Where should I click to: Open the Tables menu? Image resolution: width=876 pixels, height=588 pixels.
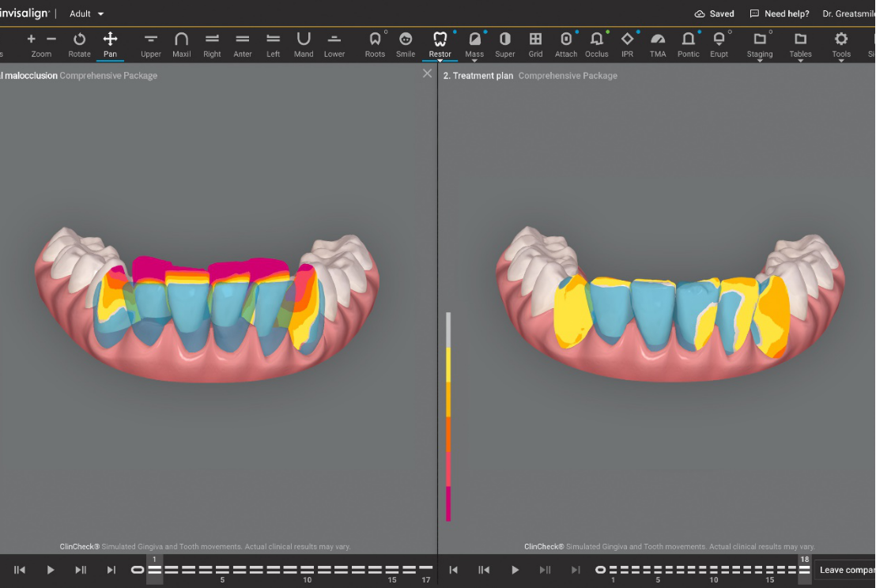(x=801, y=45)
